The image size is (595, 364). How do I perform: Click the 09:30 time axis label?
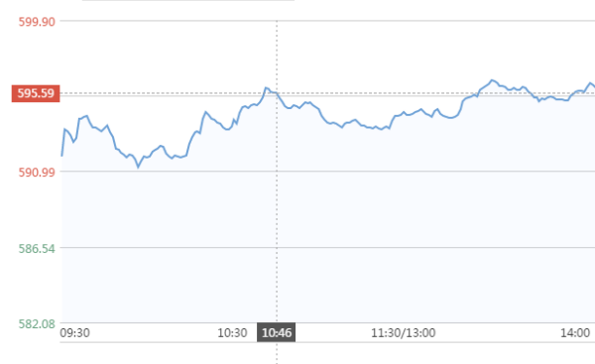point(75,333)
